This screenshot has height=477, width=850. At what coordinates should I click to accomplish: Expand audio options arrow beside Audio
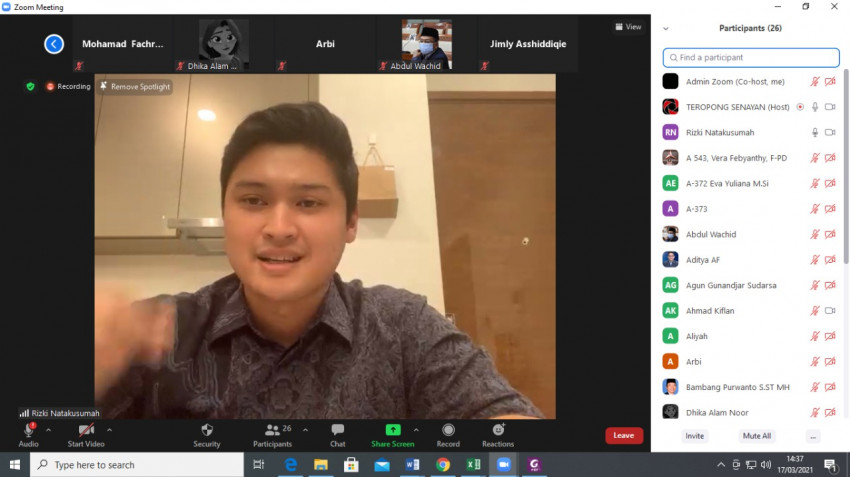click(x=48, y=430)
